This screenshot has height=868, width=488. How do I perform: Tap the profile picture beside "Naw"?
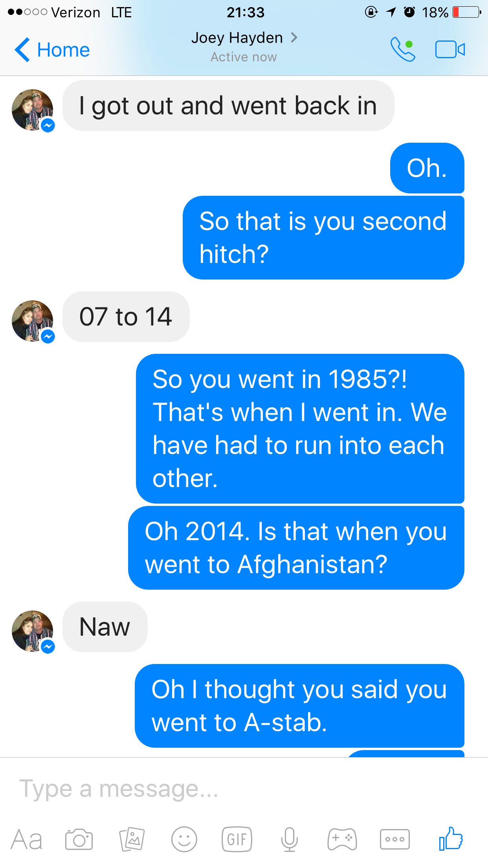coord(33,631)
